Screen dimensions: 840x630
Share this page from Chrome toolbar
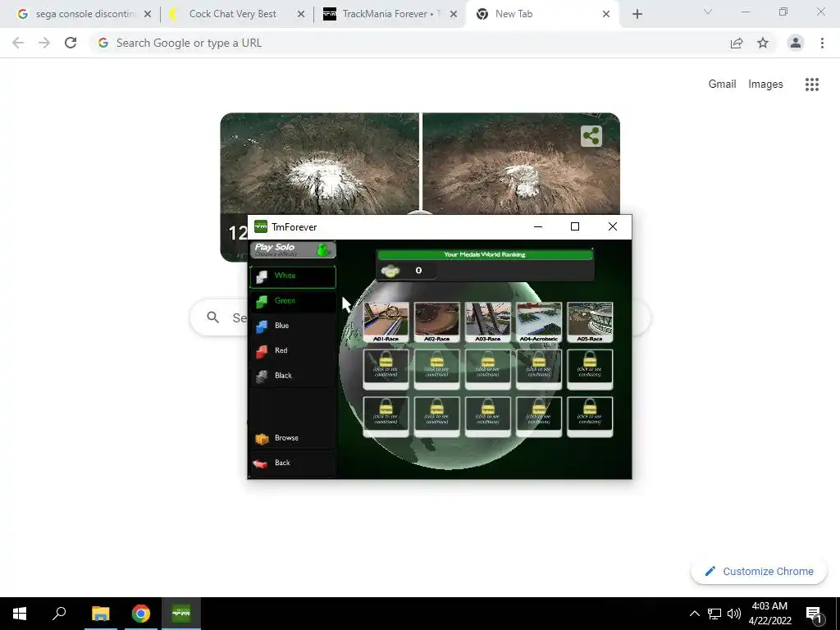coord(737,43)
